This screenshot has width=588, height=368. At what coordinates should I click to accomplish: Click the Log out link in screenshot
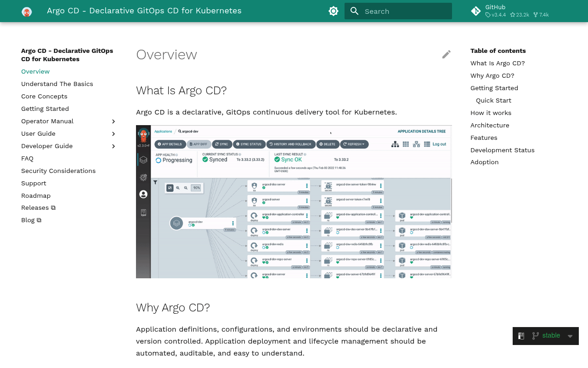point(439,144)
